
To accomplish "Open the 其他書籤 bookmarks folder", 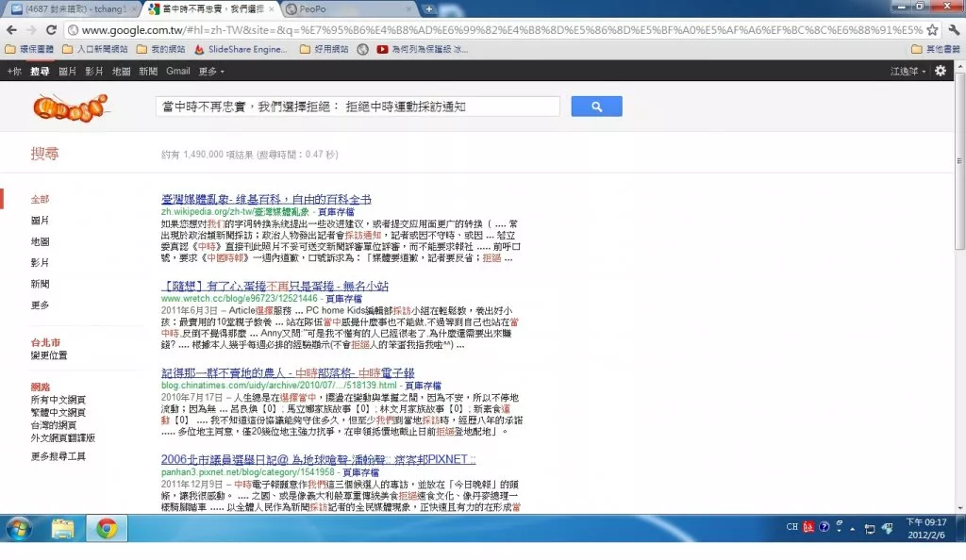I will coord(935,49).
